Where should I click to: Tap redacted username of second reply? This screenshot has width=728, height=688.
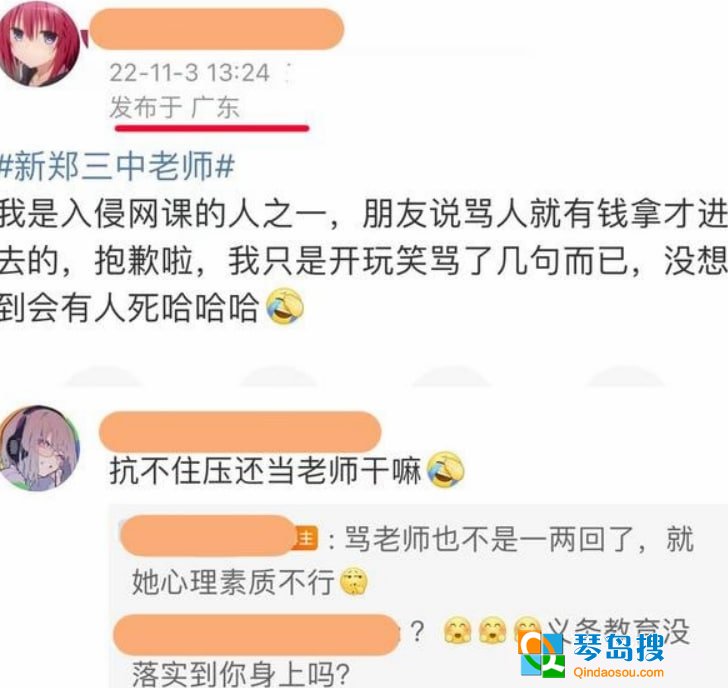(x=256, y=635)
